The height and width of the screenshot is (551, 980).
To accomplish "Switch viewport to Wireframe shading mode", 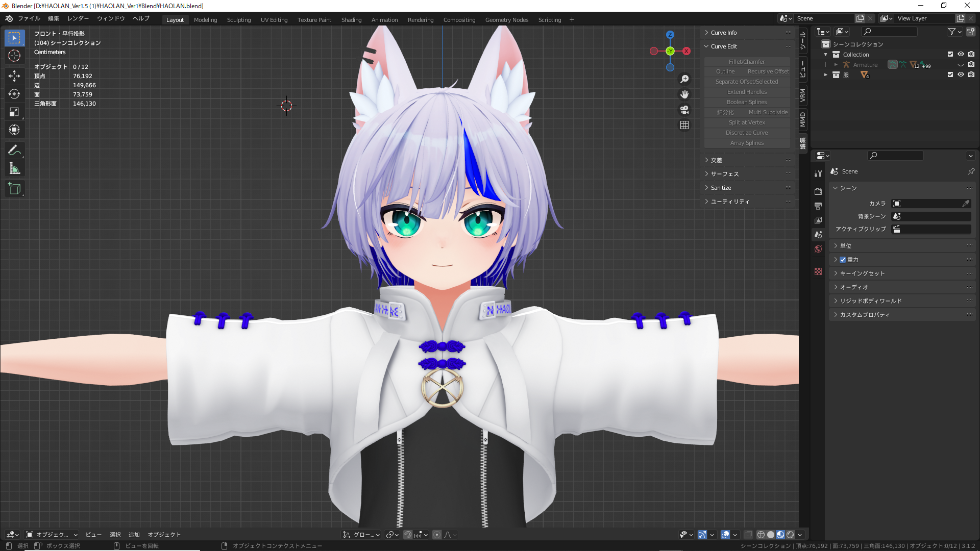I will click(761, 535).
